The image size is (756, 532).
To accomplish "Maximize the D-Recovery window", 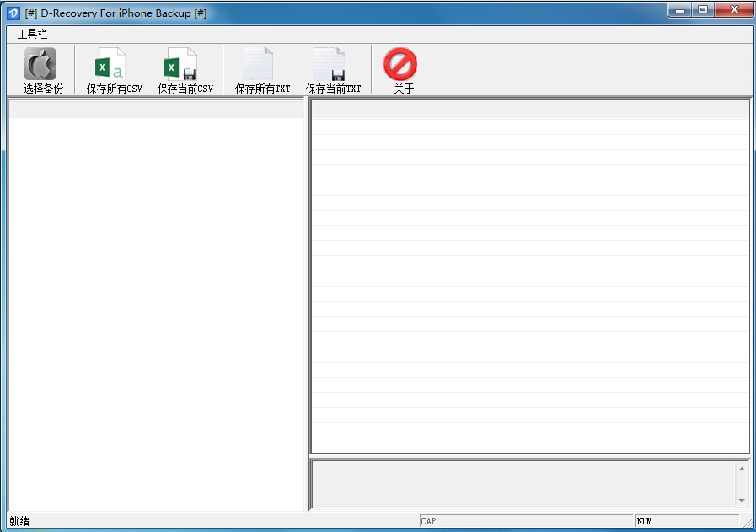I will (703, 9).
